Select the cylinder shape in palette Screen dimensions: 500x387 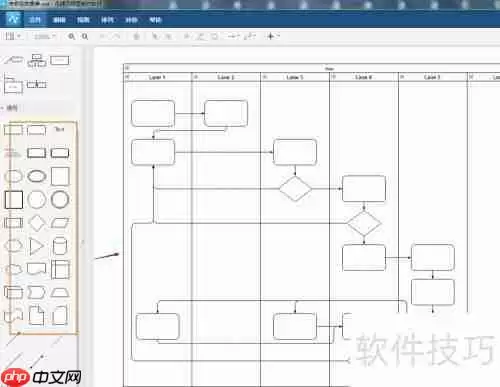pyautogui.click(x=60, y=246)
